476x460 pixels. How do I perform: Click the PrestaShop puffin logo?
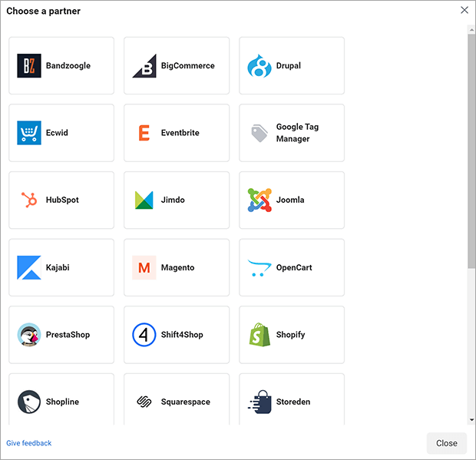click(29, 335)
